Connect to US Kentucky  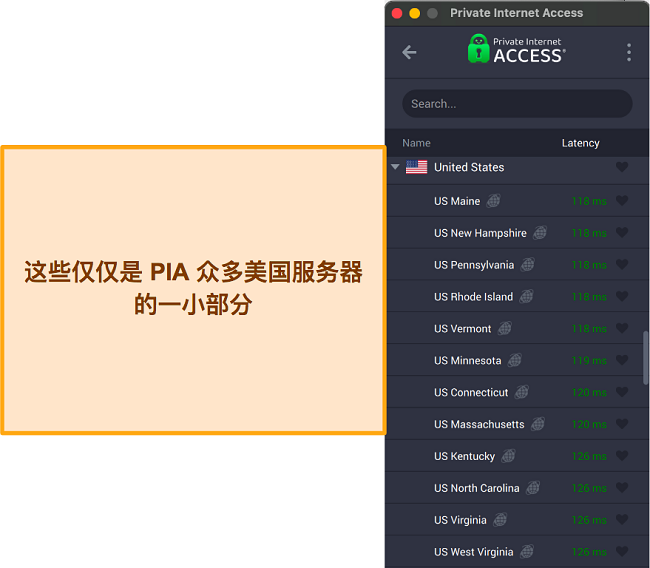pos(517,456)
